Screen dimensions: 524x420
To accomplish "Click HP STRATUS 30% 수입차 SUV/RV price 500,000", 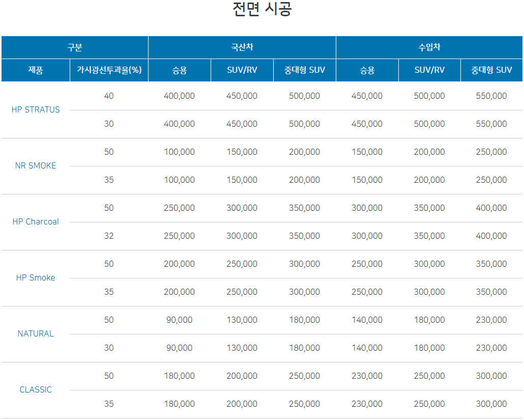I will tap(429, 124).
